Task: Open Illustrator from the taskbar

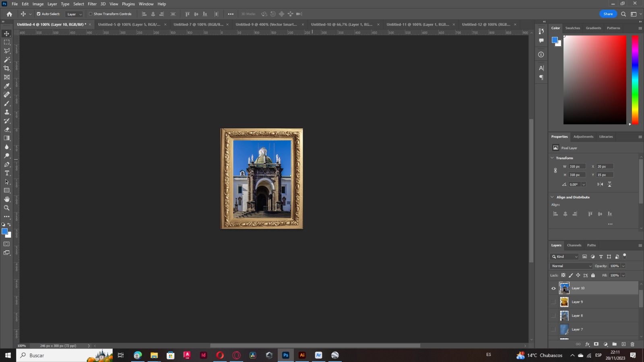Action: [302, 355]
